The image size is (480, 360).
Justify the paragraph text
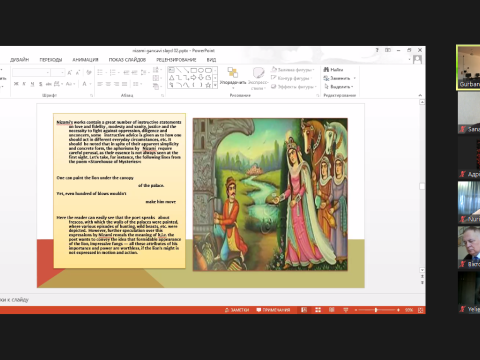click(x=124, y=84)
